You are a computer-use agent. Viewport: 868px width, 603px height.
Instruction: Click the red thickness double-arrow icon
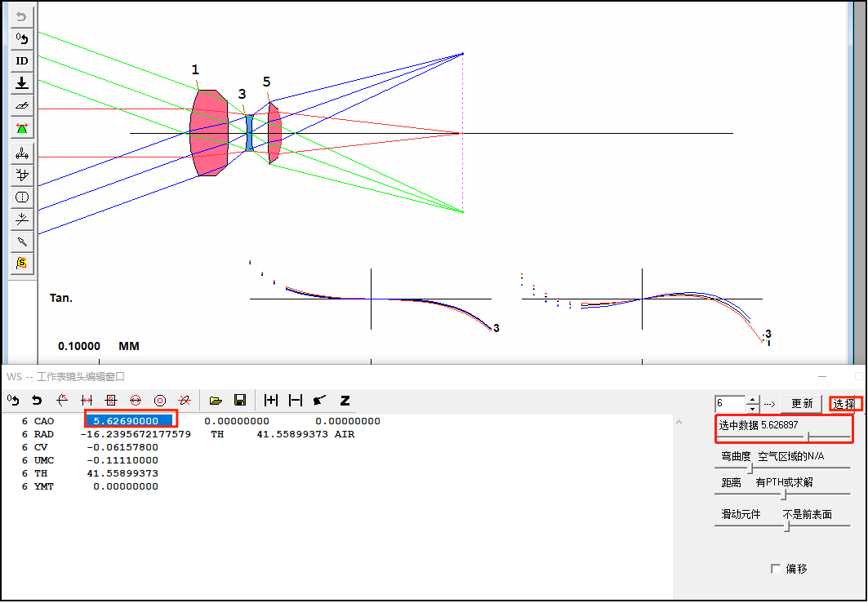pos(87,400)
